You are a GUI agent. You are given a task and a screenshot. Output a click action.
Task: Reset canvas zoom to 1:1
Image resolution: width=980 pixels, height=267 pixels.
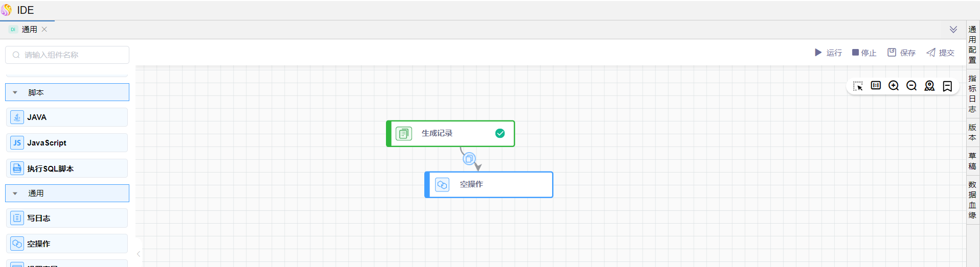(876, 85)
